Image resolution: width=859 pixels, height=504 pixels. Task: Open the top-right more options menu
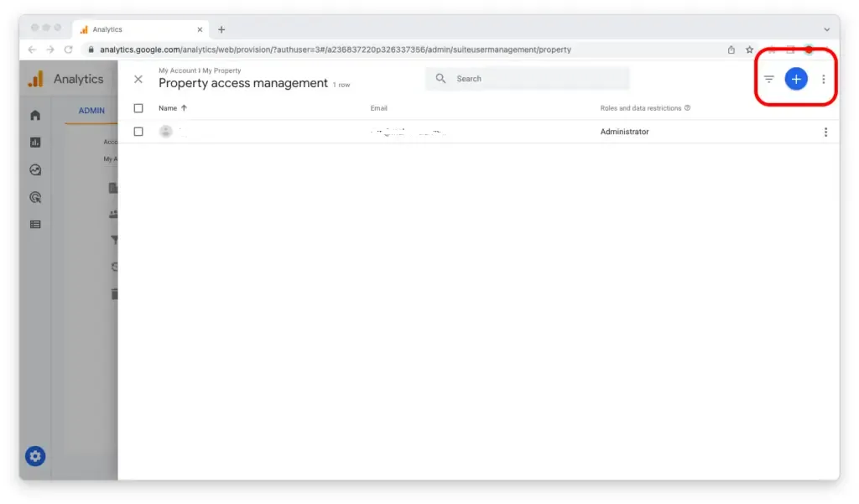tap(823, 79)
